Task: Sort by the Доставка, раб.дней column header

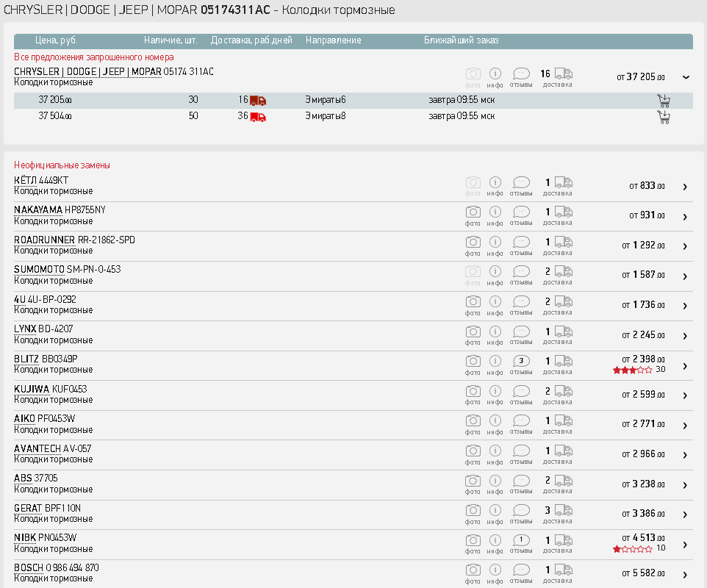Action: click(x=251, y=40)
